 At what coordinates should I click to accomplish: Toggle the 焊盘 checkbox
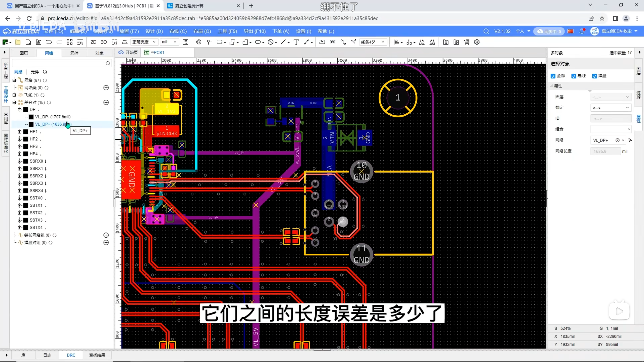pyautogui.click(x=595, y=76)
